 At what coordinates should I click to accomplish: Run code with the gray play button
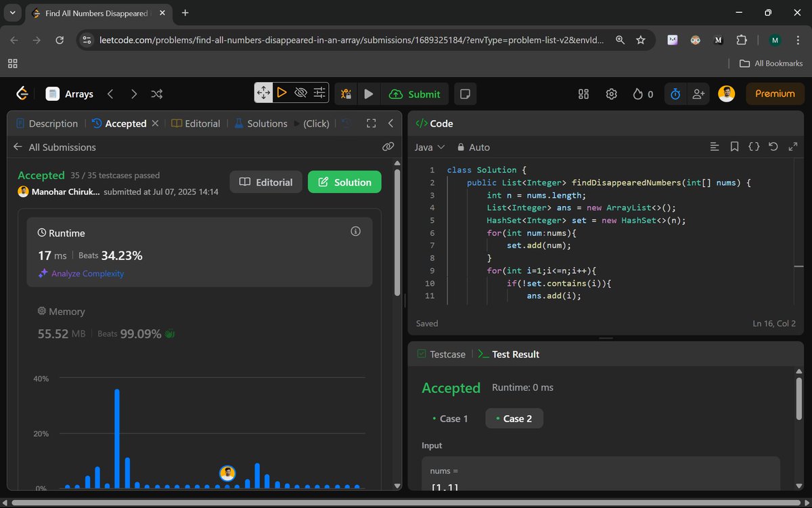tap(368, 94)
